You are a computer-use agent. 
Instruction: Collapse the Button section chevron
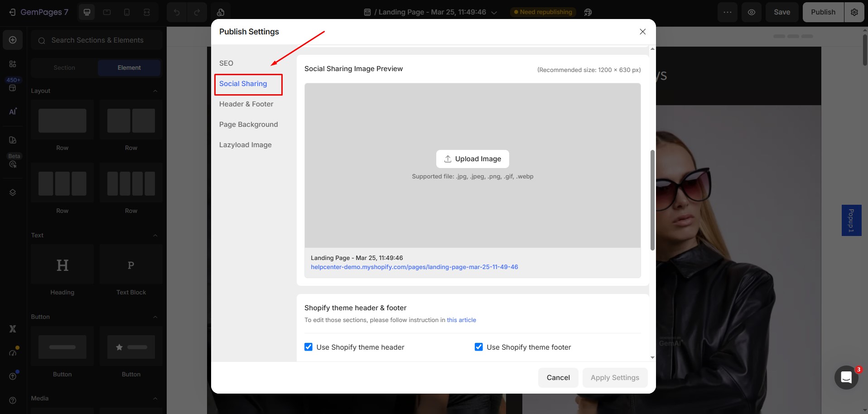(x=155, y=317)
